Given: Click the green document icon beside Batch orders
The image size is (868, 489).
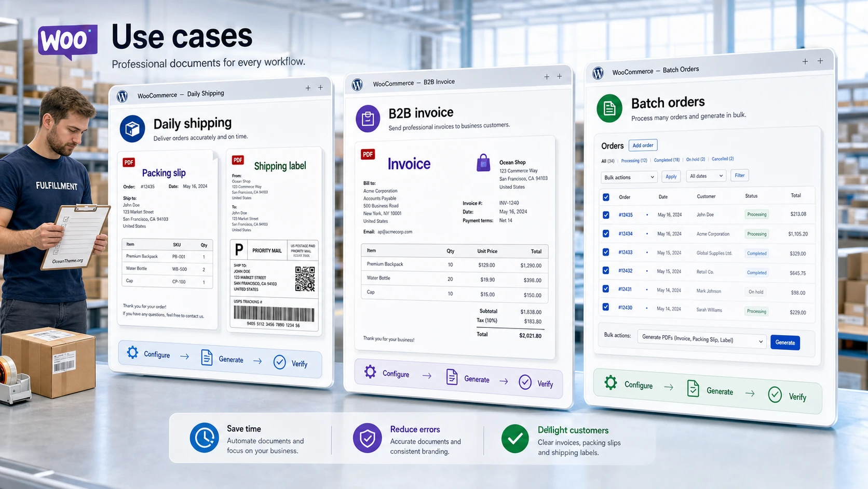Looking at the screenshot, I should (609, 108).
